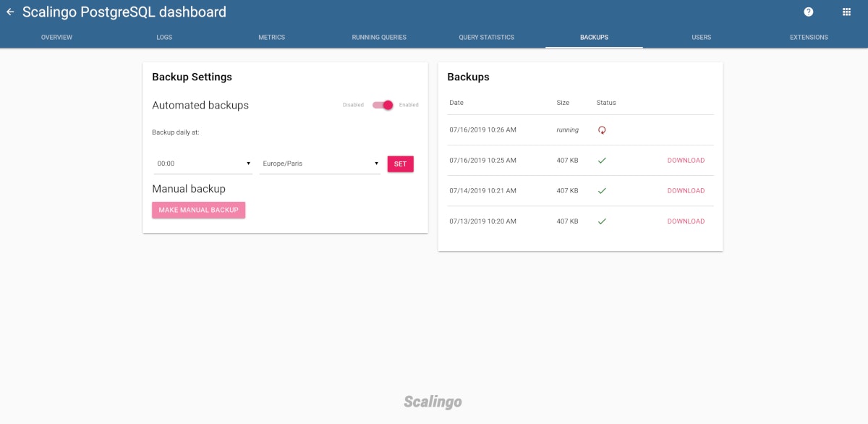Click the green checkmark for the 07/13/2019 backup
868x424 pixels.
(602, 221)
